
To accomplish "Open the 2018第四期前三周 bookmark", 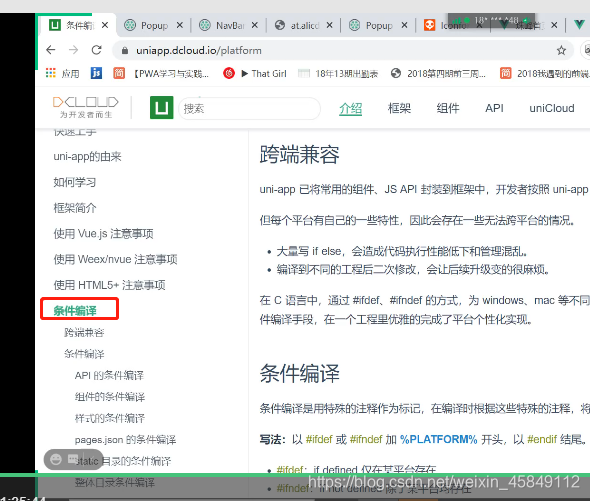I will pyautogui.click(x=438, y=74).
